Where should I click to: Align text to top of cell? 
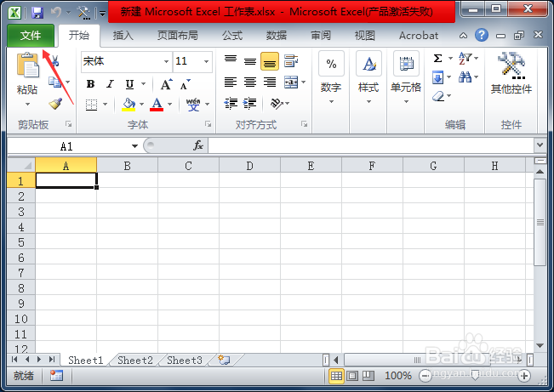pyautogui.click(x=231, y=60)
